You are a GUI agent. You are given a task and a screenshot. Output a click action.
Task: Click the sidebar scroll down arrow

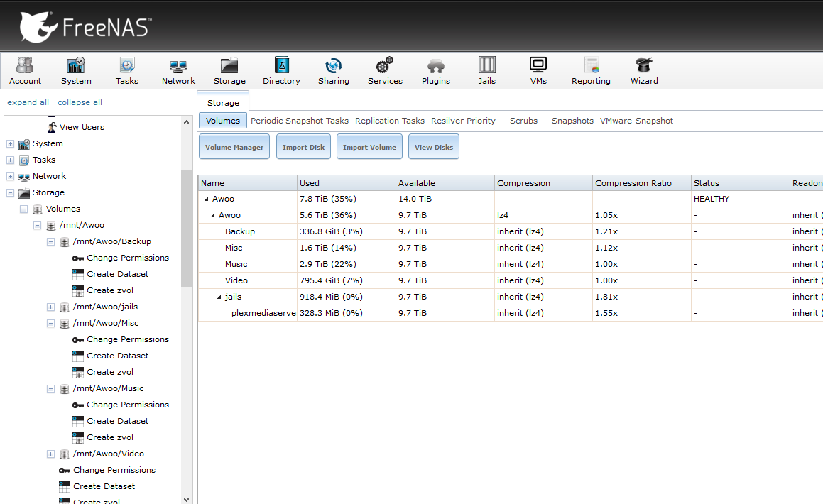click(186, 499)
